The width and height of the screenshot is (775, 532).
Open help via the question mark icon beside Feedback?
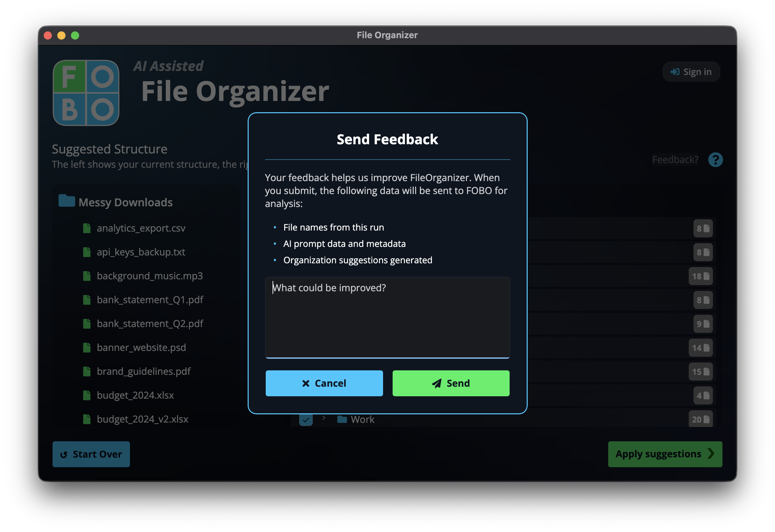point(715,159)
